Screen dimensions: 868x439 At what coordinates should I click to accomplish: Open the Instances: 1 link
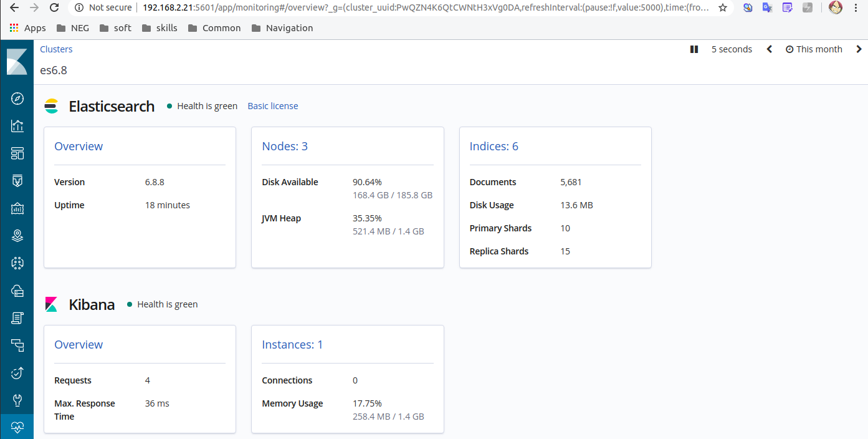click(x=292, y=345)
